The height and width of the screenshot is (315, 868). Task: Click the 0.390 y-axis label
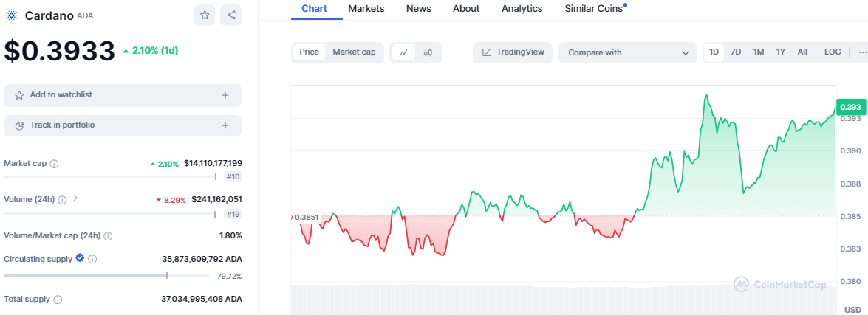(x=850, y=150)
